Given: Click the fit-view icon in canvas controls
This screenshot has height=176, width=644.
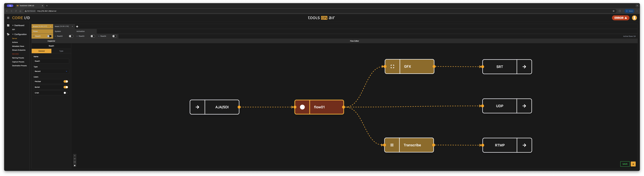Looking at the screenshot, I should (x=74, y=162).
